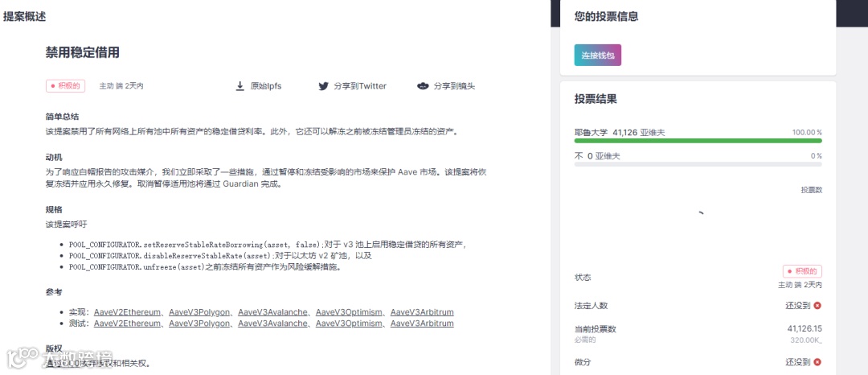Click the 320.00K required votes value
The height and width of the screenshot is (375, 868).
(806, 340)
